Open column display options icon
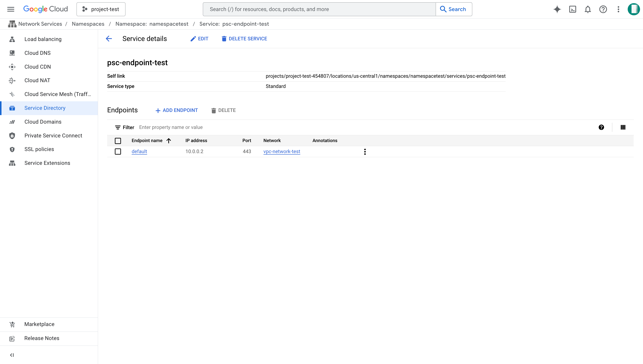This screenshot has width=643, height=364. point(623,127)
